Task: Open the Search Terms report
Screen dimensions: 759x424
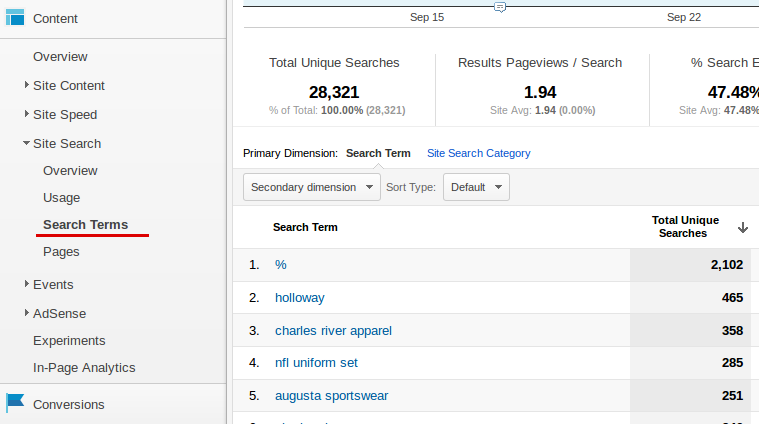Action: [x=85, y=224]
